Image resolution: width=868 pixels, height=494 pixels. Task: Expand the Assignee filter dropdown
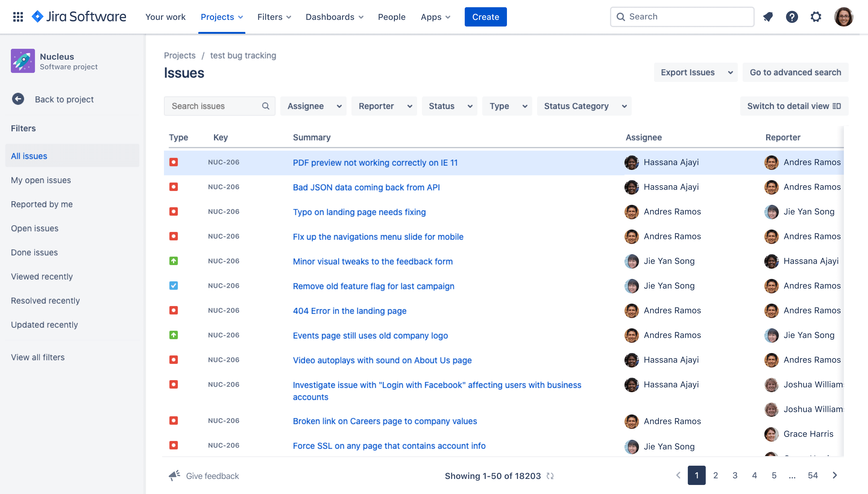pyautogui.click(x=313, y=106)
